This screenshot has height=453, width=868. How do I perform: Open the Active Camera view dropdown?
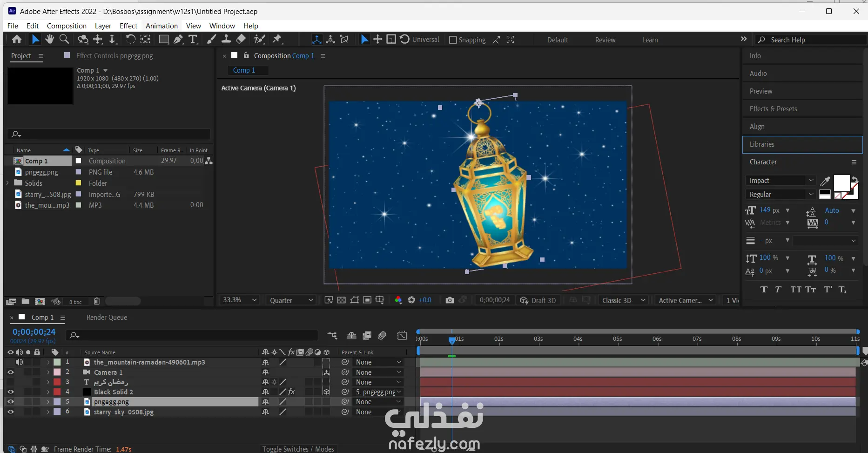pos(686,300)
